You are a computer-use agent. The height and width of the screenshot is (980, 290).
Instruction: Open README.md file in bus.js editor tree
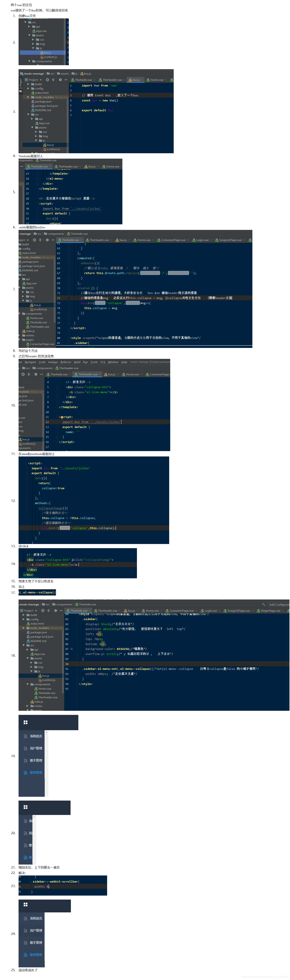click(x=41, y=110)
